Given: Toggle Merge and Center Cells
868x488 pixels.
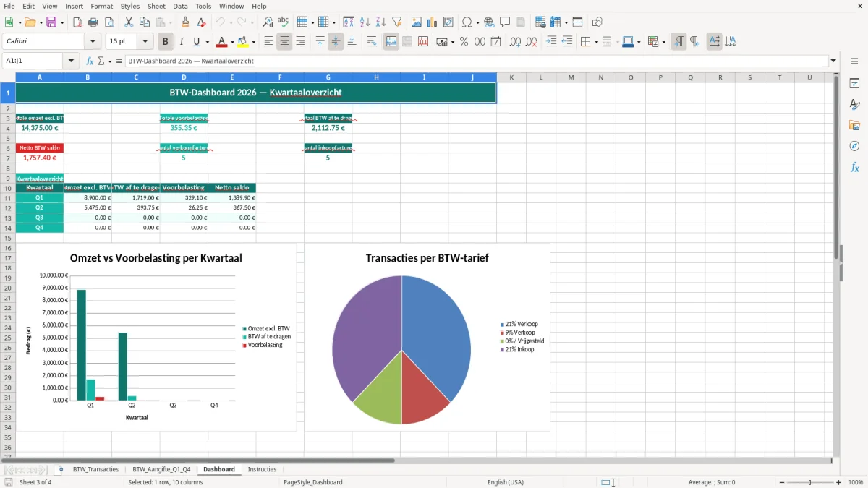Looking at the screenshot, I should [391, 42].
